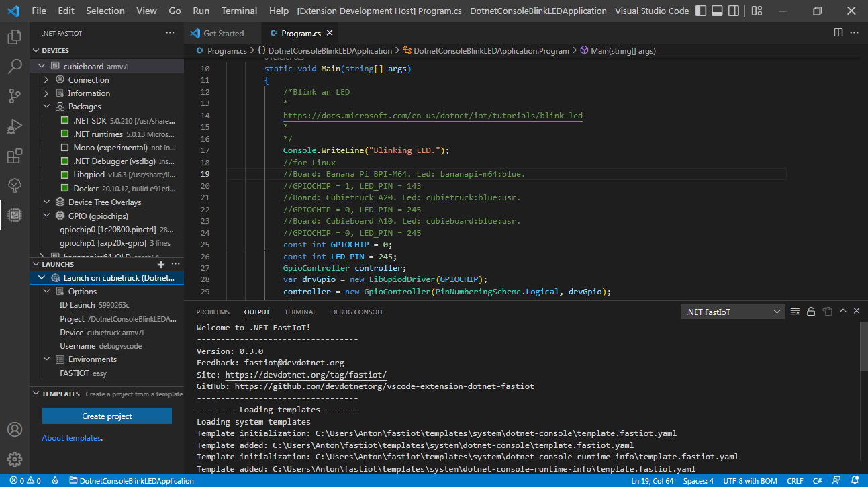Collapse the Packages node
868x487 pixels.
click(46, 106)
